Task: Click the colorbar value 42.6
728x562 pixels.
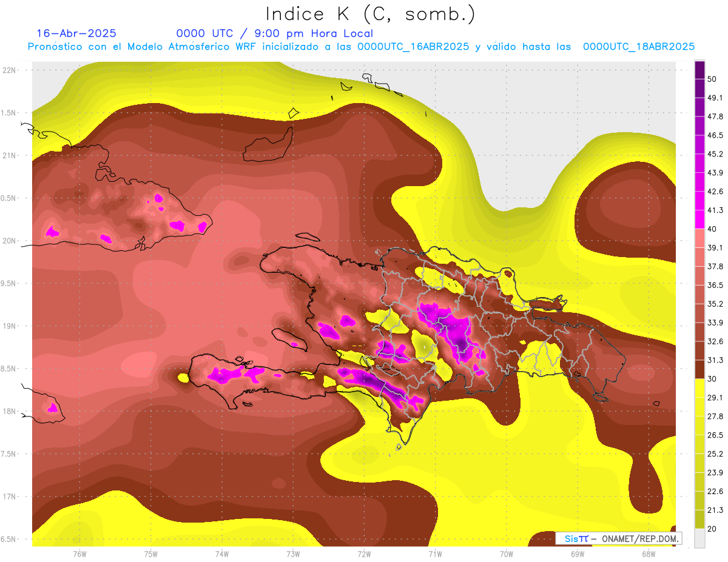Action: click(x=715, y=192)
